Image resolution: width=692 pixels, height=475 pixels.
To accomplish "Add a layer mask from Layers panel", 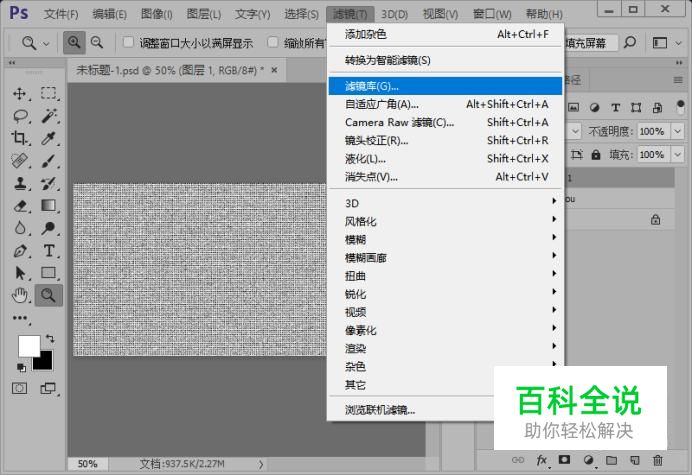I will pos(564,460).
